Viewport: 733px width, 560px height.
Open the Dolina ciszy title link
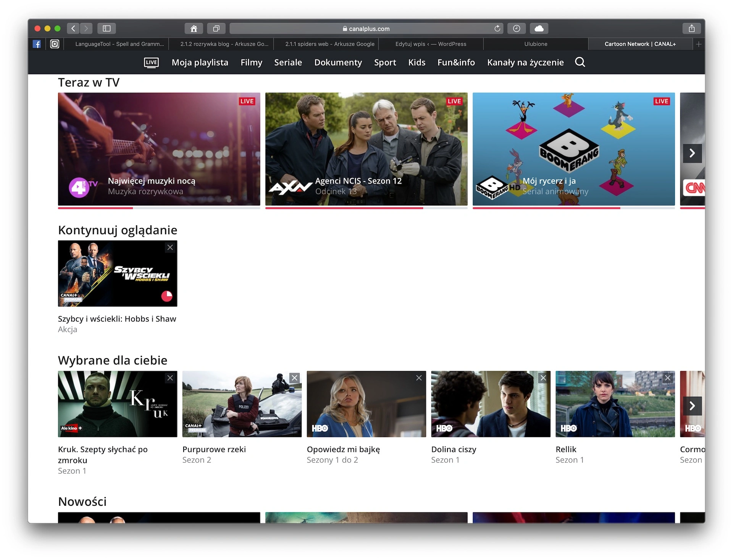click(454, 449)
